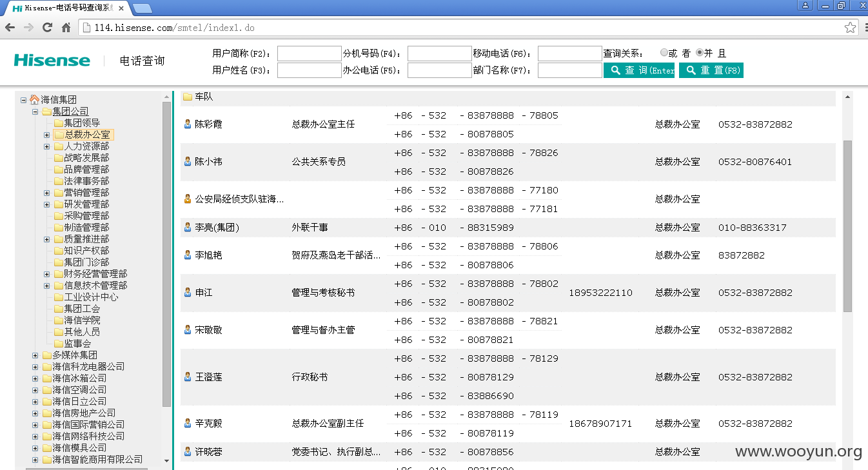
Task: Click mobile number 18953222110
Action: tap(600, 293)
